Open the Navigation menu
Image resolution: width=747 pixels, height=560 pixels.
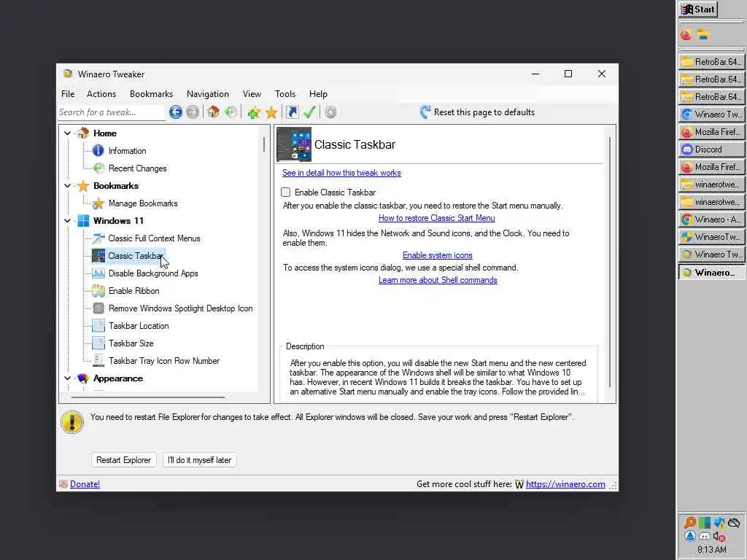pyautogui.click(x=208, y=94)
